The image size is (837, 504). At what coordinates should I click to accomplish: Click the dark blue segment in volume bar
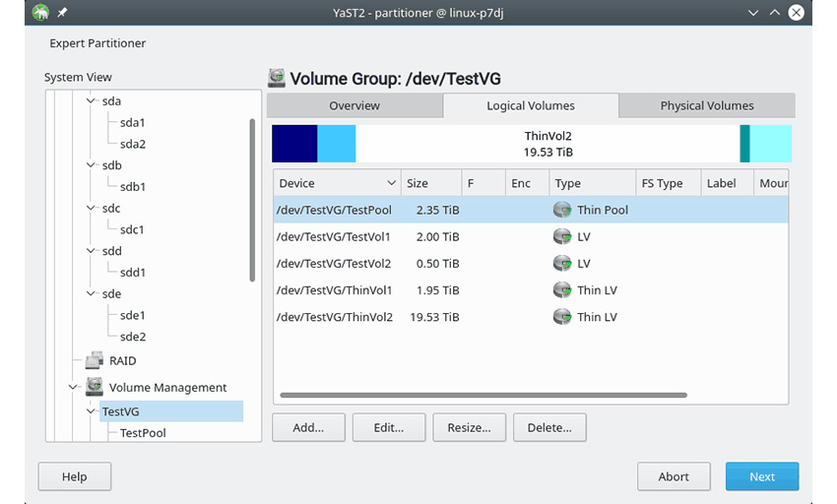coord(294,144)
